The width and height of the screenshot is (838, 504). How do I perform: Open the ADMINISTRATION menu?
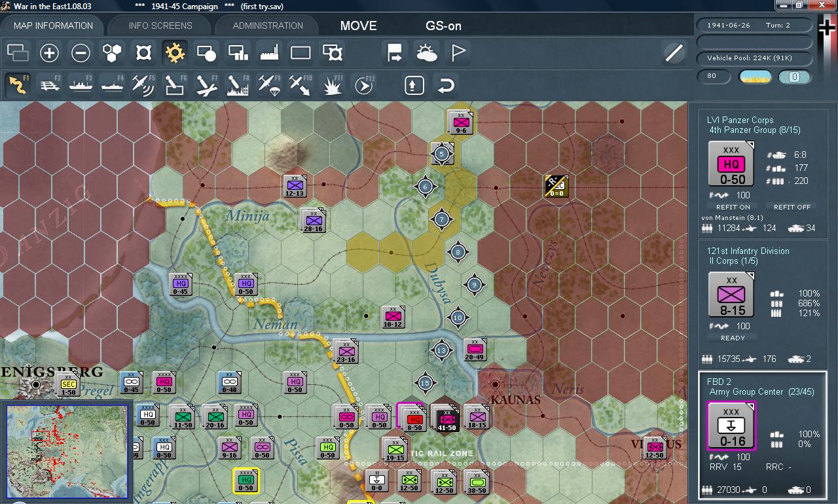pos(267,26)
